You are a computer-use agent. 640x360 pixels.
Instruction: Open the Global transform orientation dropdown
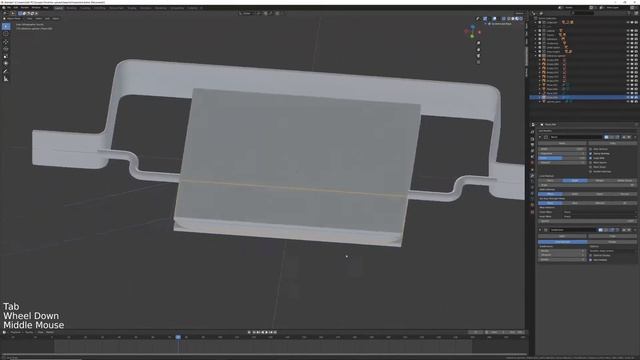point(247,13)
